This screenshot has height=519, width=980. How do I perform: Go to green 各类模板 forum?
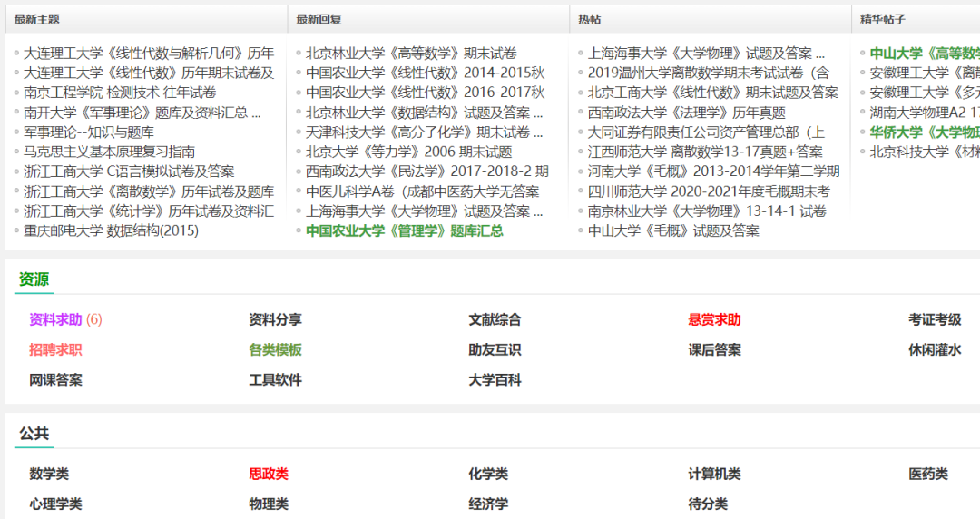click(x=275, y=349)
